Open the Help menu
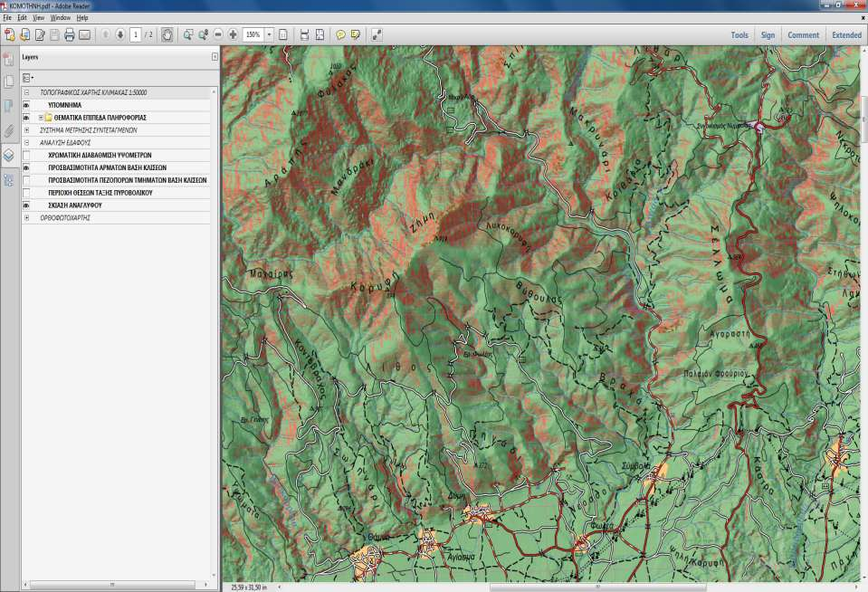This screenshot has height=592, width=868. pos(82,18)
